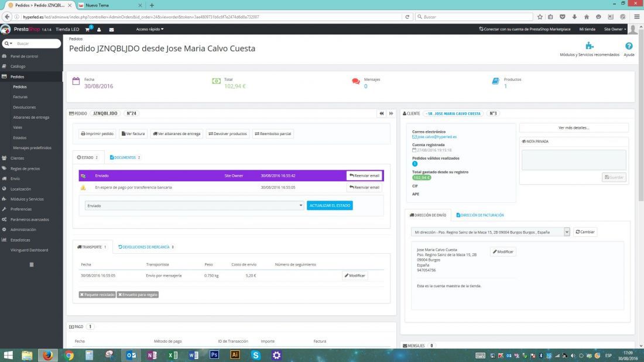Collapse the sidebar menu icon
The height and width of the screenshot is (362, 644).
(x=32, y=265)
